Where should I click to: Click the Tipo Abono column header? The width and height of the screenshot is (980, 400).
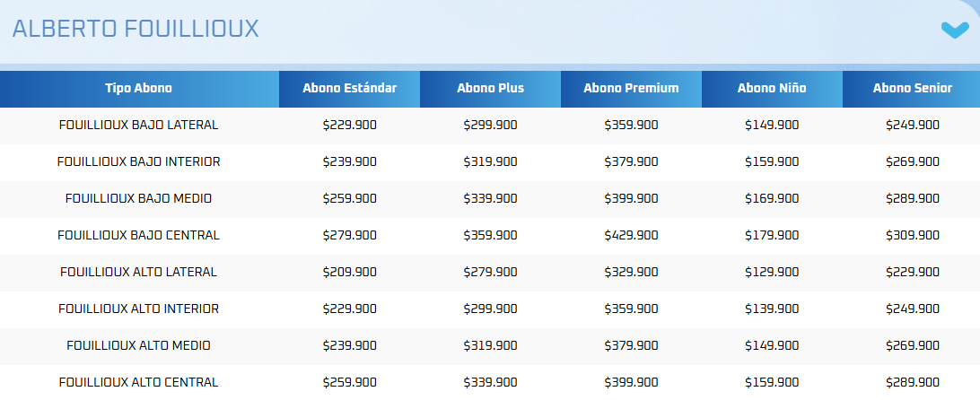138,88
